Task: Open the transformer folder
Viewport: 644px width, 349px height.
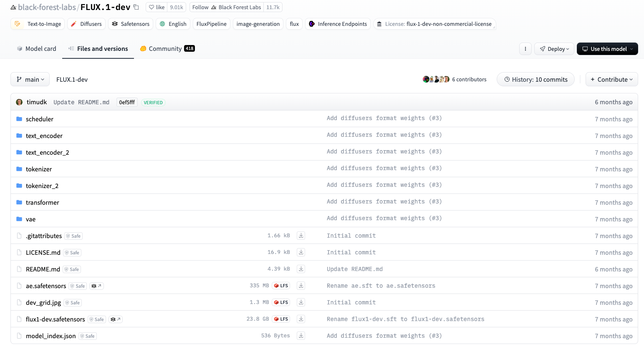Action: [42, 203]
